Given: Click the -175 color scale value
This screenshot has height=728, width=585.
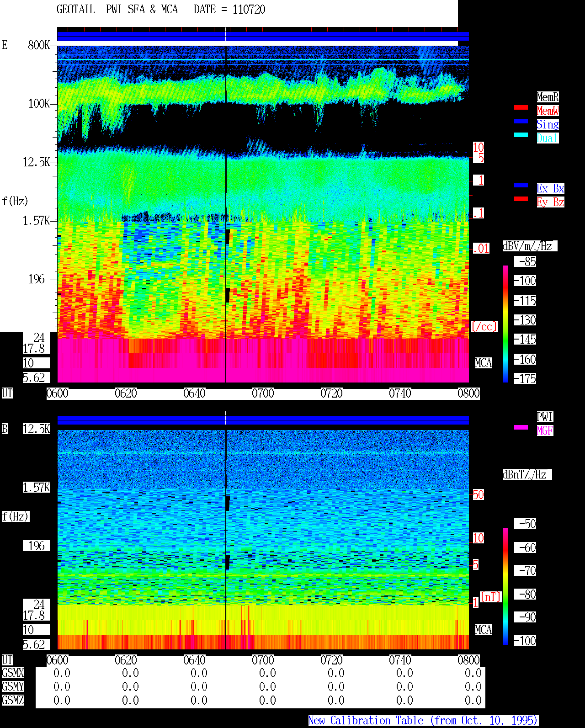Looking at the screenshot, I should coord(525,379).
